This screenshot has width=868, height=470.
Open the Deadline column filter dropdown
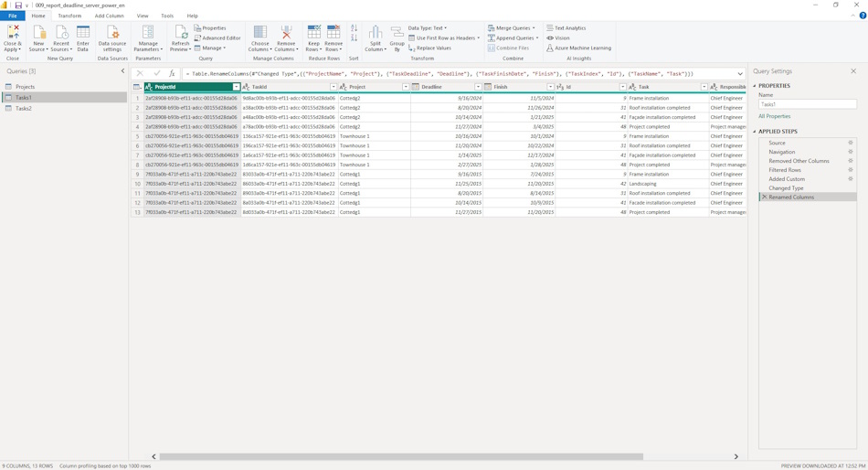(x=478, y=87)
